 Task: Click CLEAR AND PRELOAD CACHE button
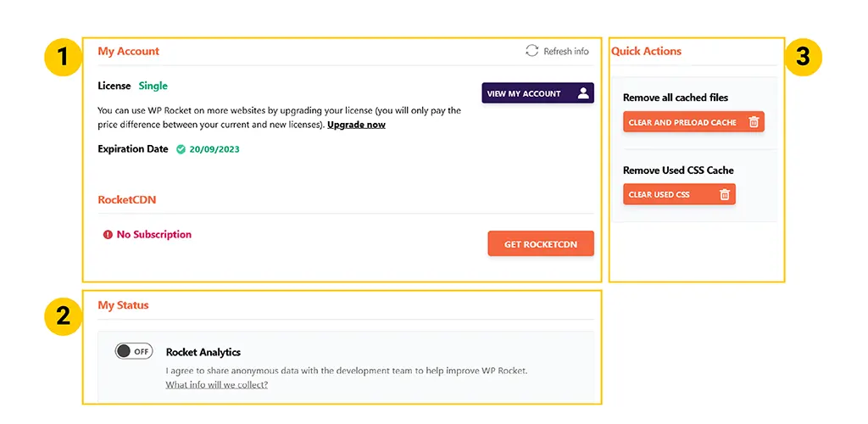point(693,122)
